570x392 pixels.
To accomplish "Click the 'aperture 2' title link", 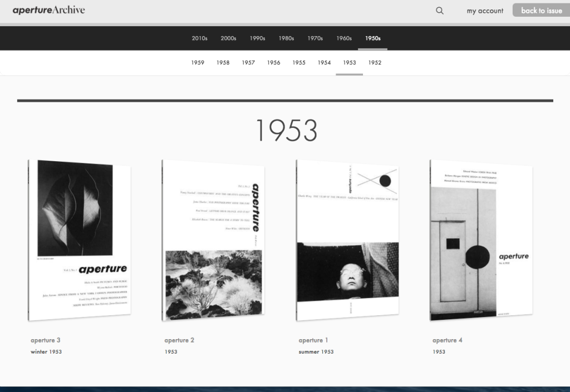I will coord(179,340).
